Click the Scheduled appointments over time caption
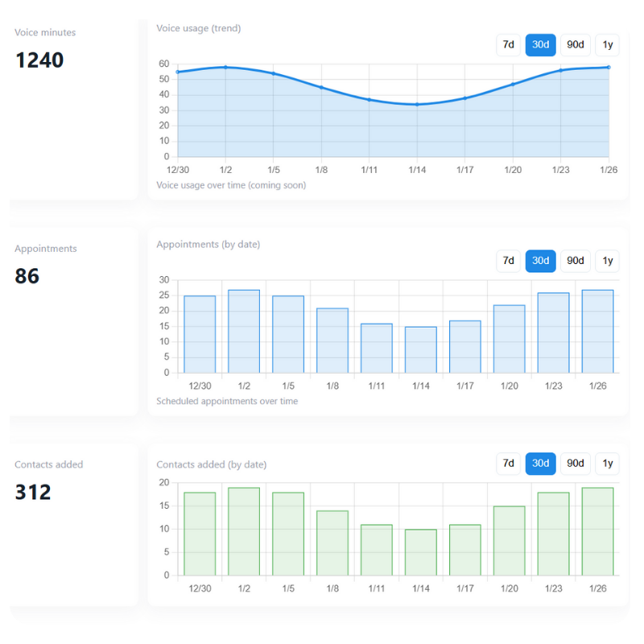This screenshot has width=644, height=644. tap(226, 400)
